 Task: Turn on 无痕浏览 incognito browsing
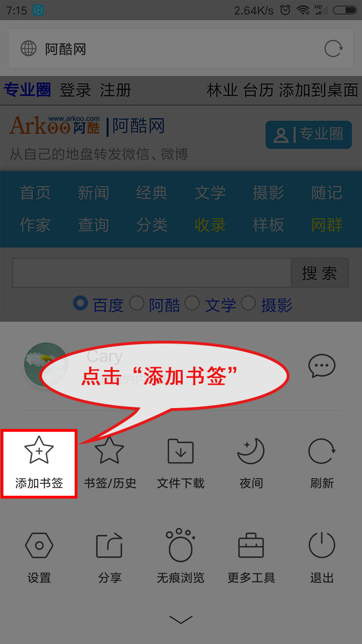tap(180, 545)
